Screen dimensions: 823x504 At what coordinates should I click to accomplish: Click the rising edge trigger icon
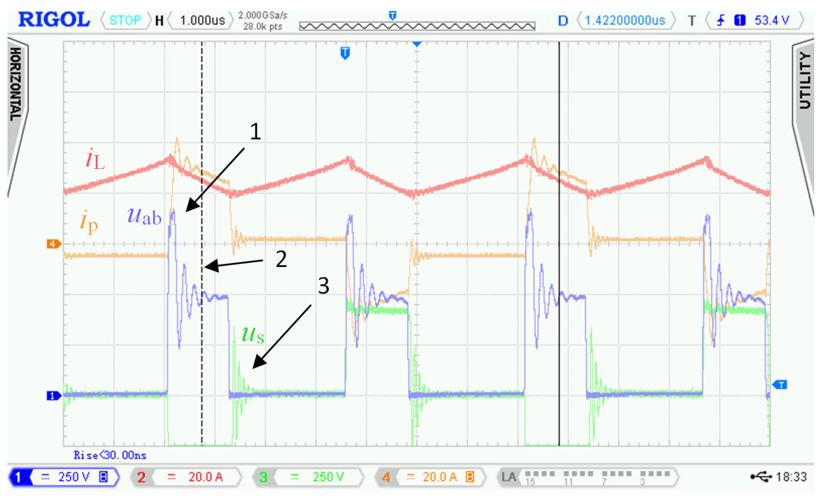coord(721,20)
